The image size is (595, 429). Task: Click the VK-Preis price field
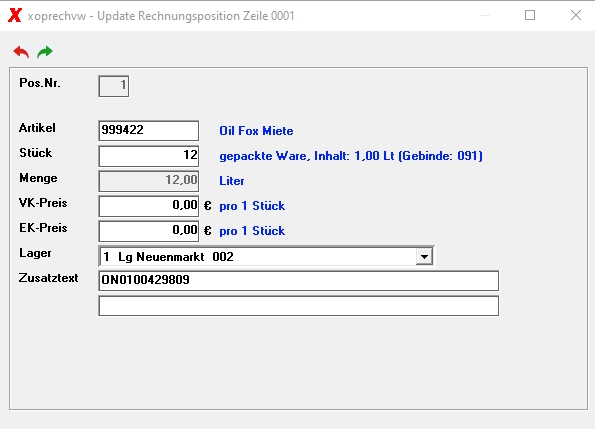coord(148,206)
